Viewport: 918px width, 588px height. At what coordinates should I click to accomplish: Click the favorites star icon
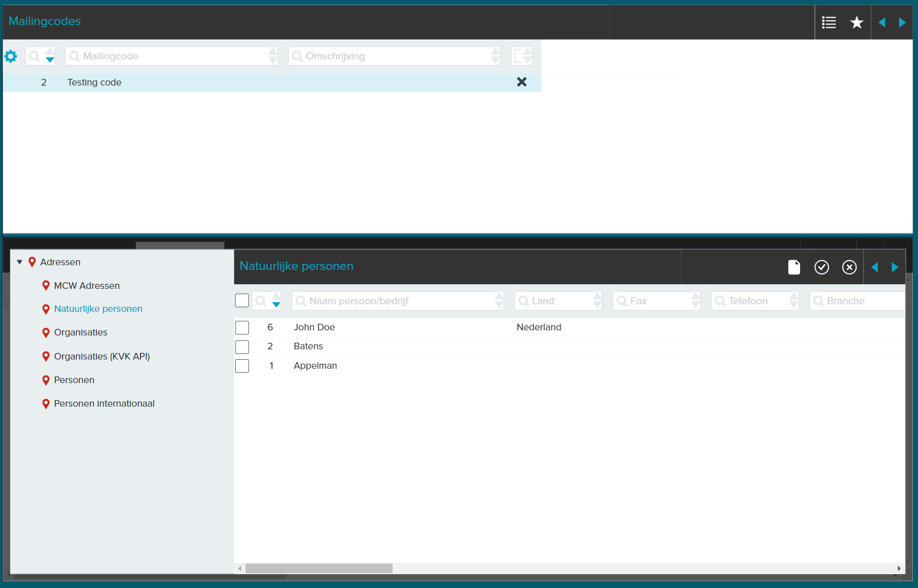856,23
